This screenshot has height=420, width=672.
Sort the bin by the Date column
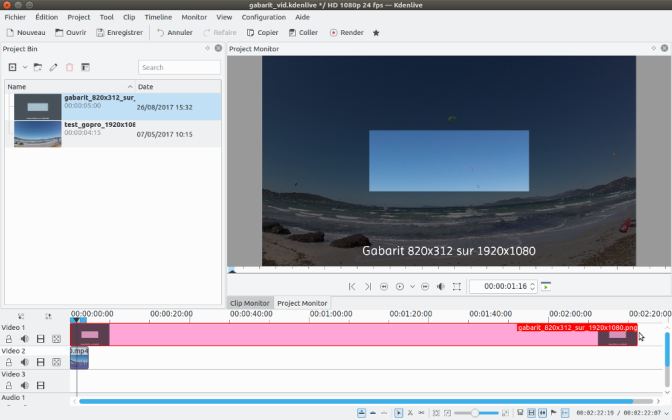pos(178,87)
